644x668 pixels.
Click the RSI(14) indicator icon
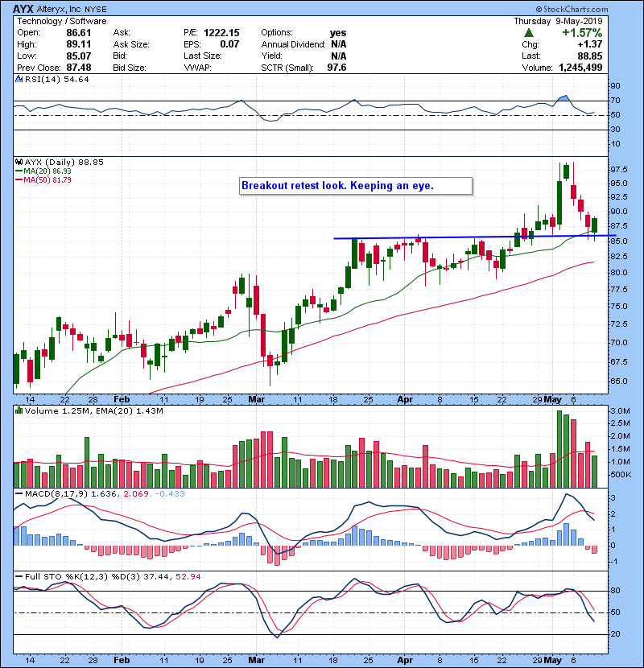(x=19, y=79)
